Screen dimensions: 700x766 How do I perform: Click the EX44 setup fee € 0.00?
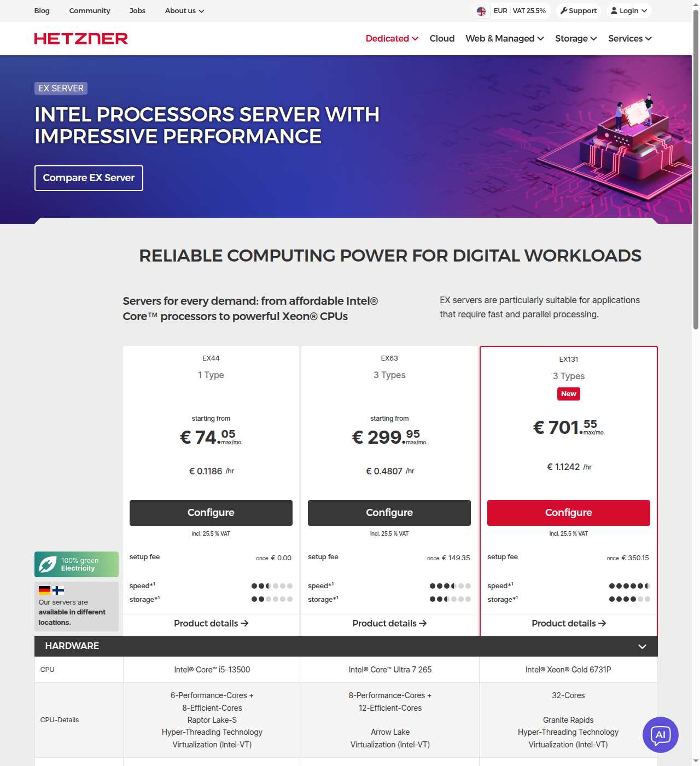[x=273, y=558]
